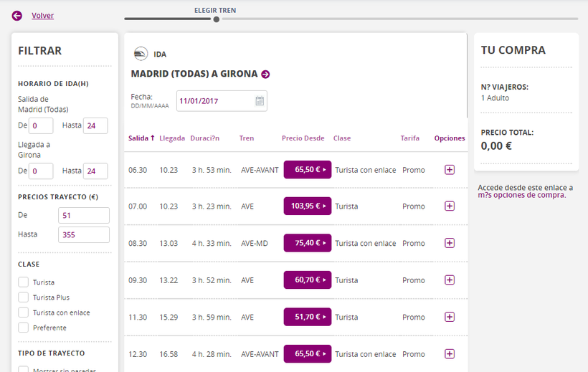This screenshot has height=372, width=588.
Task: Click plus icon for the 11.30 train
Action: click(450, 317)
